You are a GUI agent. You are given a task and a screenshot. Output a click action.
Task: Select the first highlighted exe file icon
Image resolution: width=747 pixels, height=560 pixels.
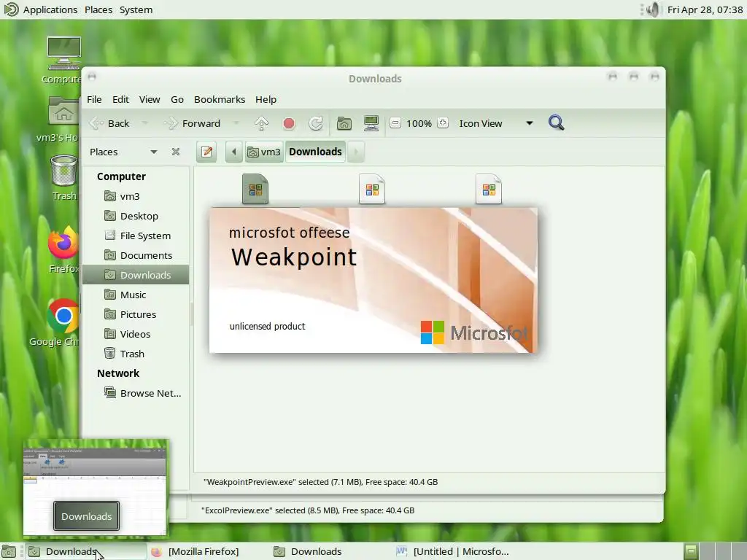point(255,189)
